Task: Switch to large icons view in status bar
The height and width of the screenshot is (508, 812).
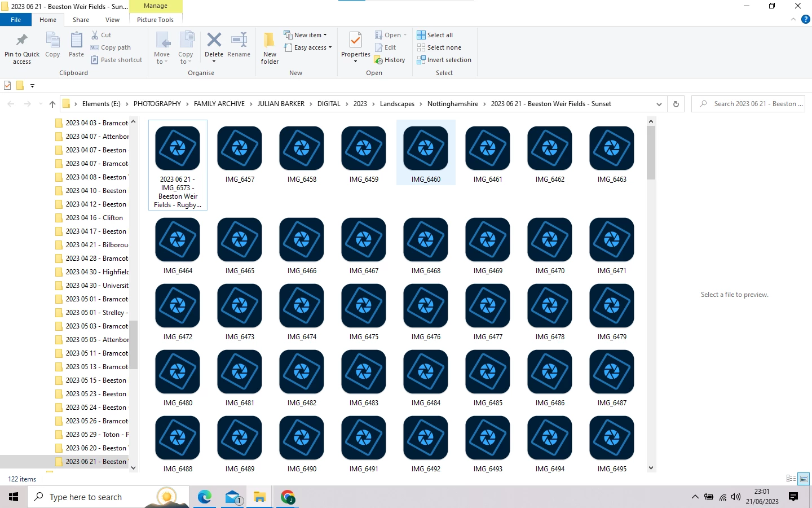Action: (804, 479)
